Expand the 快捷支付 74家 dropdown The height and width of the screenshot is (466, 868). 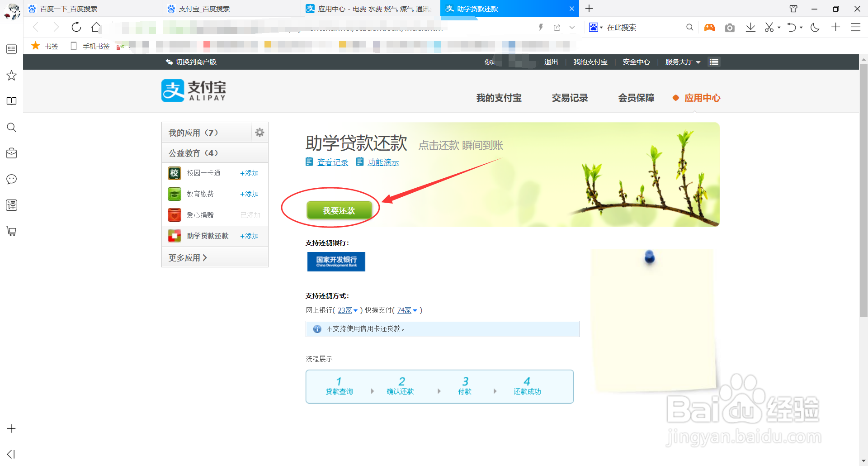(x=407, y=310)
